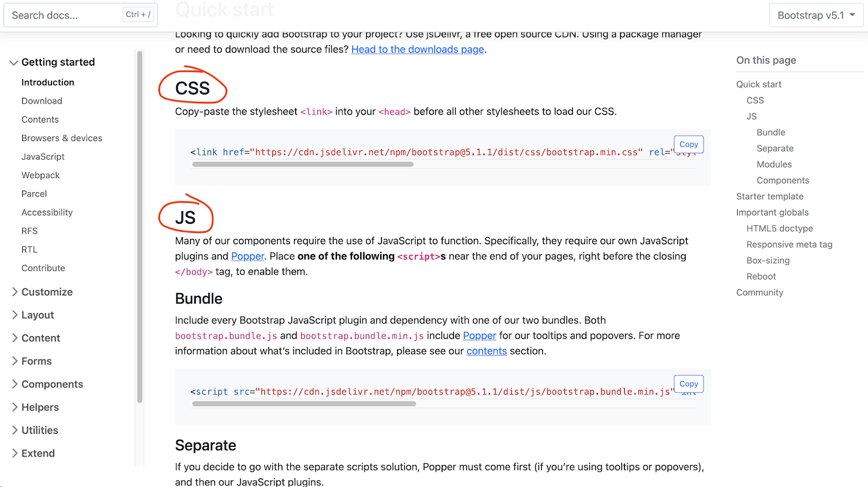
Task: Jump to Responsive meta tag section
Action: [x=789, y=245]
